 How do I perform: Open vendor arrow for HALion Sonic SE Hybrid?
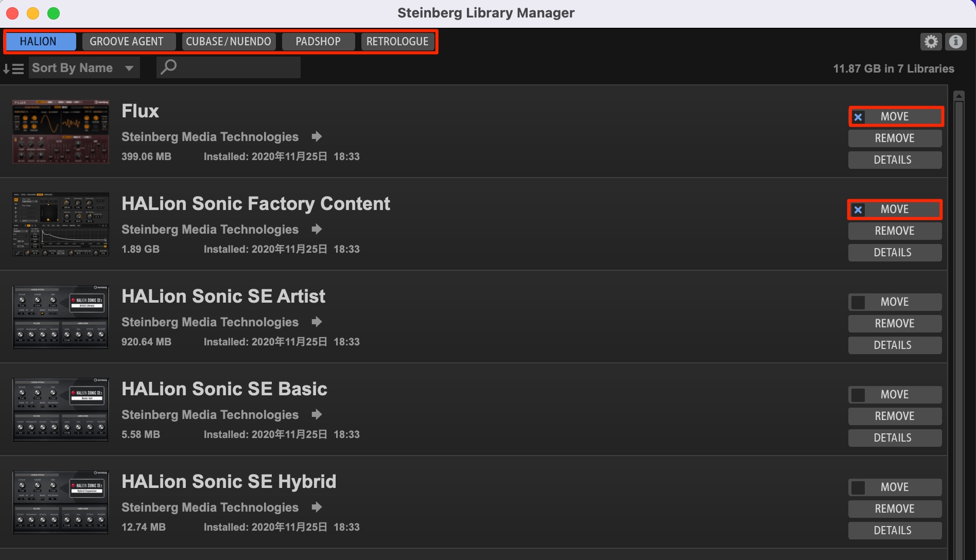point(317,507)
